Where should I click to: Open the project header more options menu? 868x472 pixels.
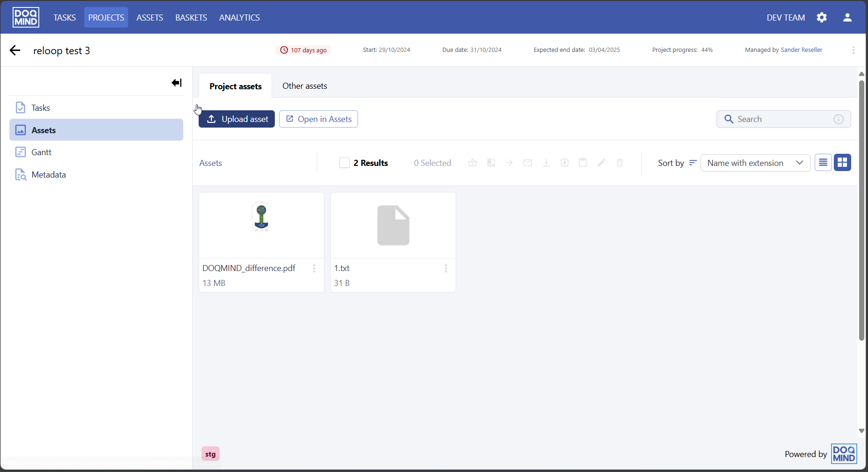coord(853,50)
